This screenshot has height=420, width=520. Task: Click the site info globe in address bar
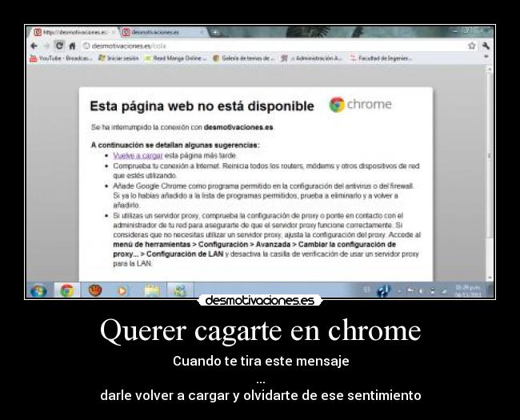[x=86, y=46]
